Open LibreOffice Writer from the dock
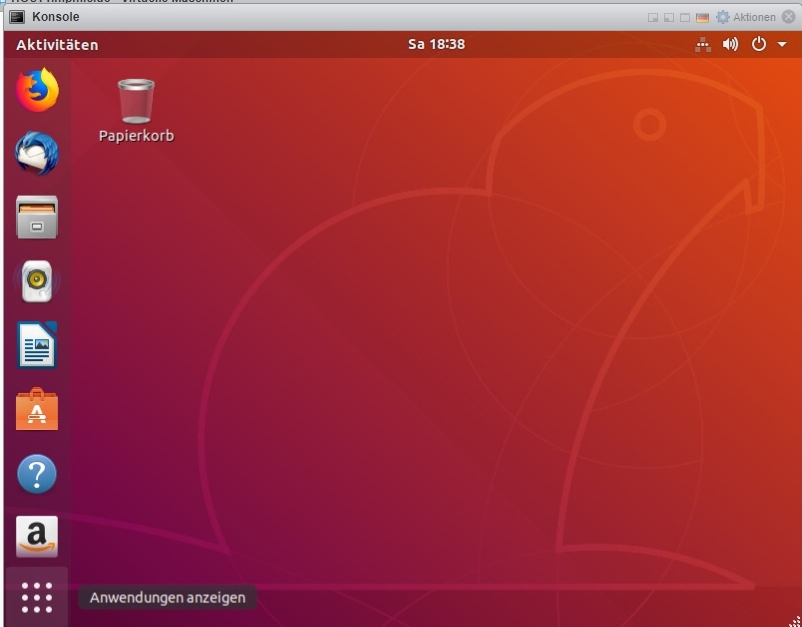This screenshot has width=802, height=627. tap(37, 345)
